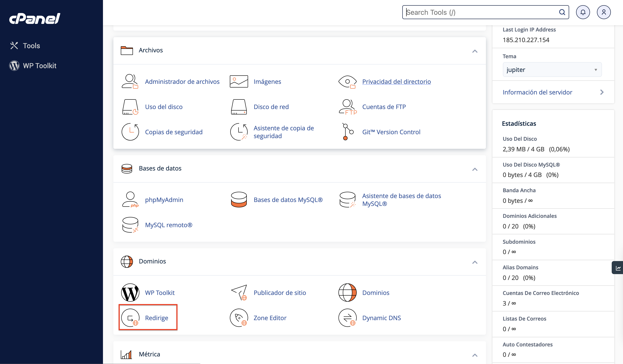Collapse the Métrica section
623x364 pixels.
pos(475,355)
